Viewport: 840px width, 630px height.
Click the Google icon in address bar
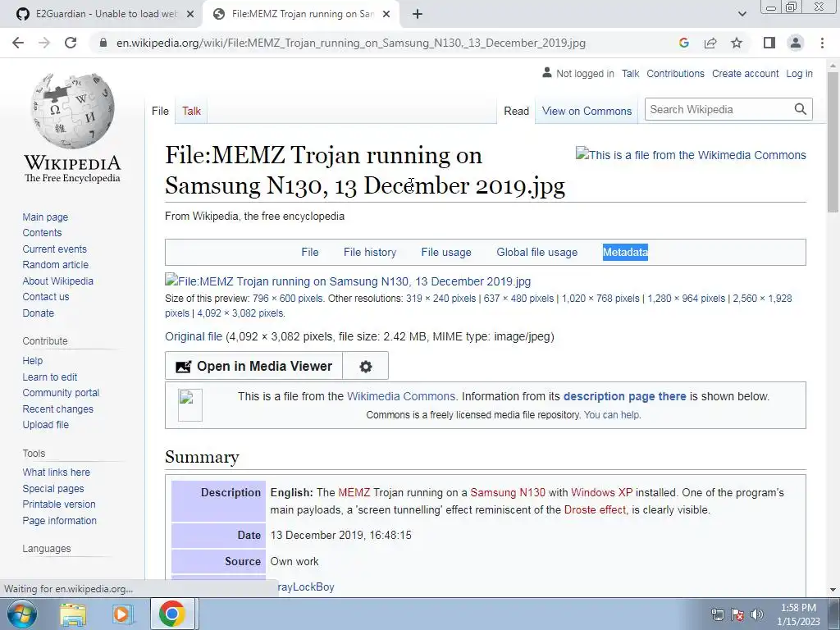point(683,43)
